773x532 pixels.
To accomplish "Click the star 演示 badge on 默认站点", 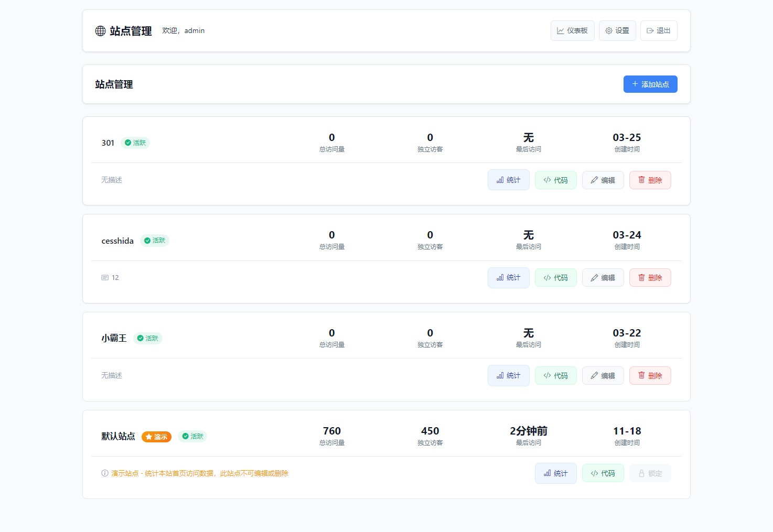I will 156,436.
